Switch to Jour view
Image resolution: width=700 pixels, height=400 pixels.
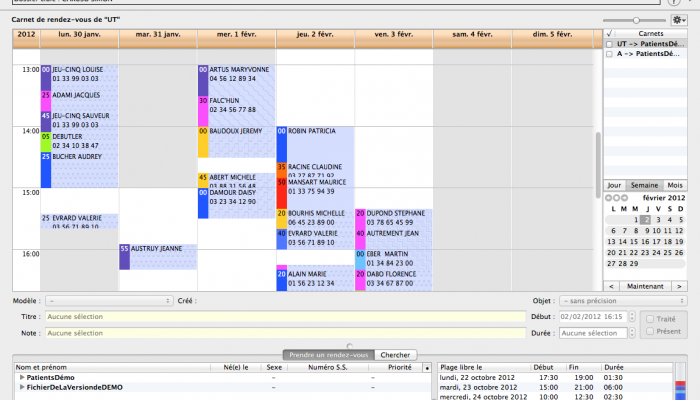[x=614, y=185]
